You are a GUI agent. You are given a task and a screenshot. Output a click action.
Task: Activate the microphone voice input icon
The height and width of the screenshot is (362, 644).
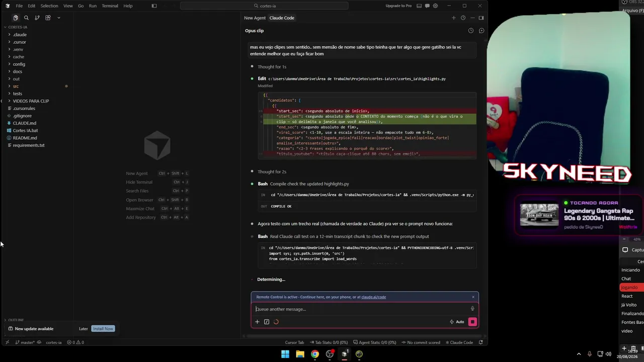click(472, 309)
